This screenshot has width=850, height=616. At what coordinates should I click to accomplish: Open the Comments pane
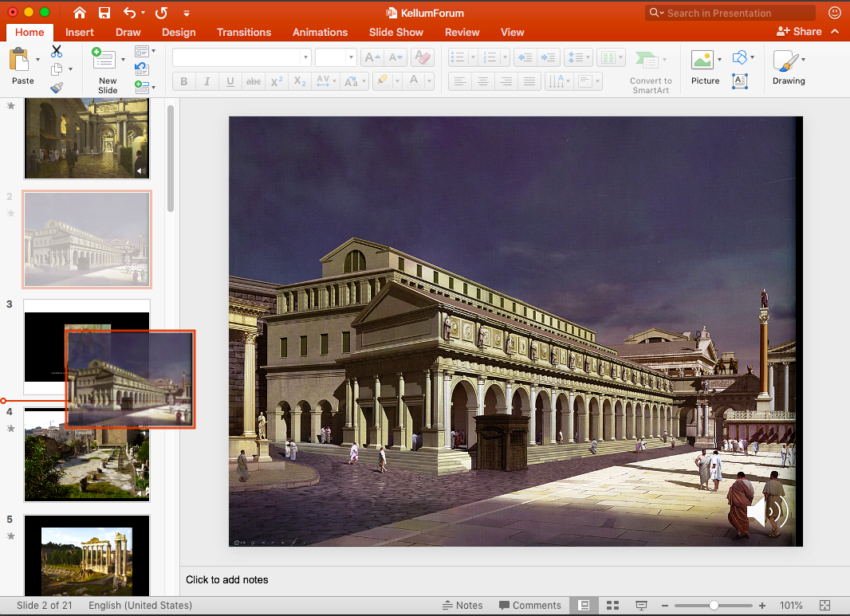[530, 605]
